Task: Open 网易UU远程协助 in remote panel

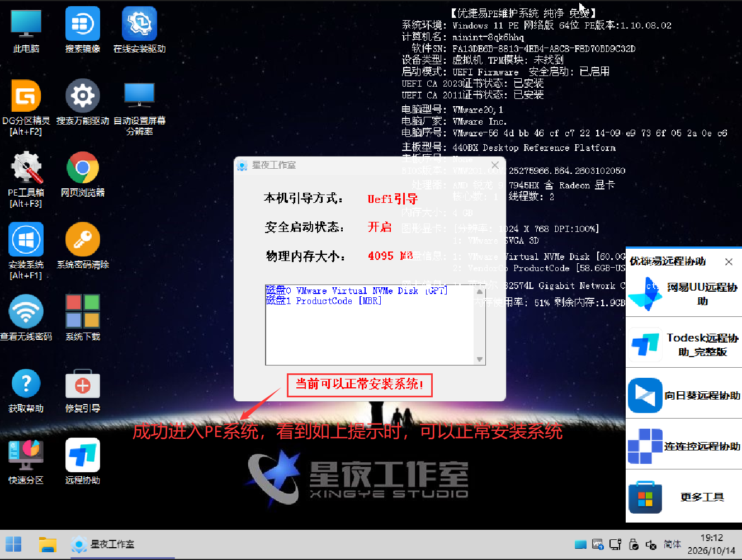Action: [x=684, y=294]
